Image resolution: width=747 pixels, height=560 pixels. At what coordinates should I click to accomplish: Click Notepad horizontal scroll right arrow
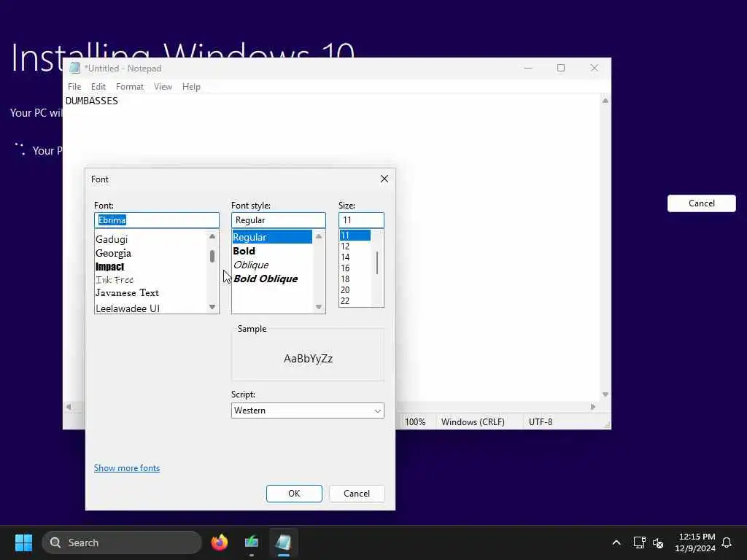[593, 407]
